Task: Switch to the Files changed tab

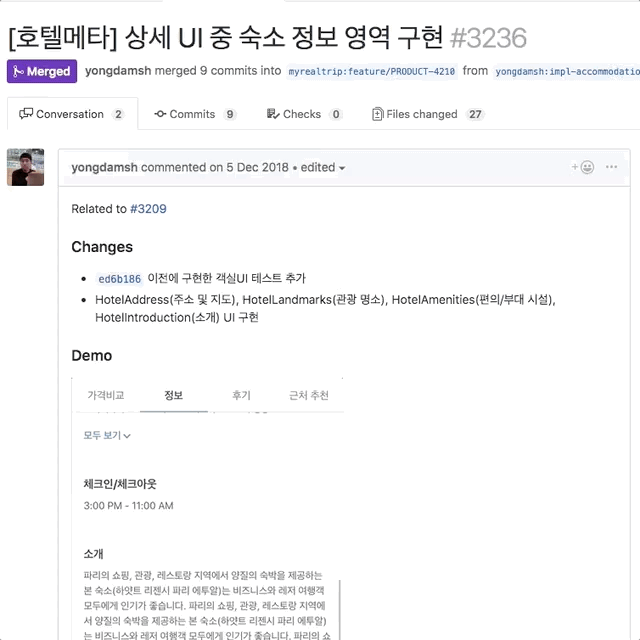Action: tap(428, 114)
